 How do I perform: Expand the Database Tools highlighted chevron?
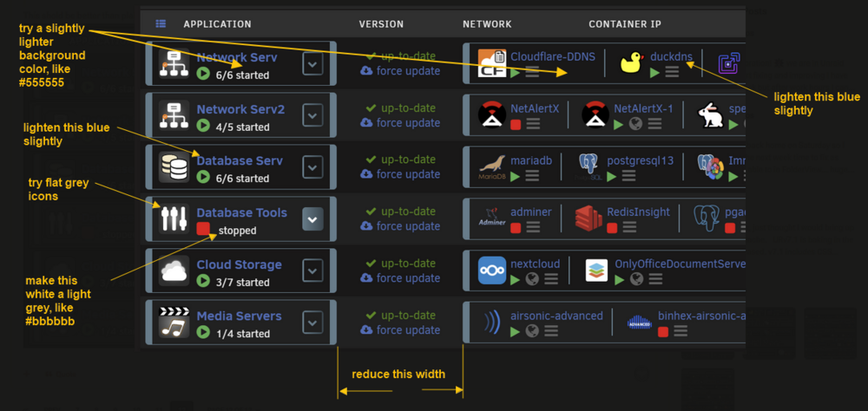312,219
